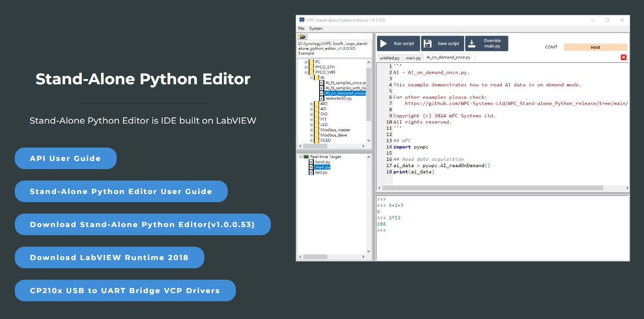Image resolution: width=644 pixels, height=319 pixels.
Task: Click the Real-time Target board icon
Action: 306,157
